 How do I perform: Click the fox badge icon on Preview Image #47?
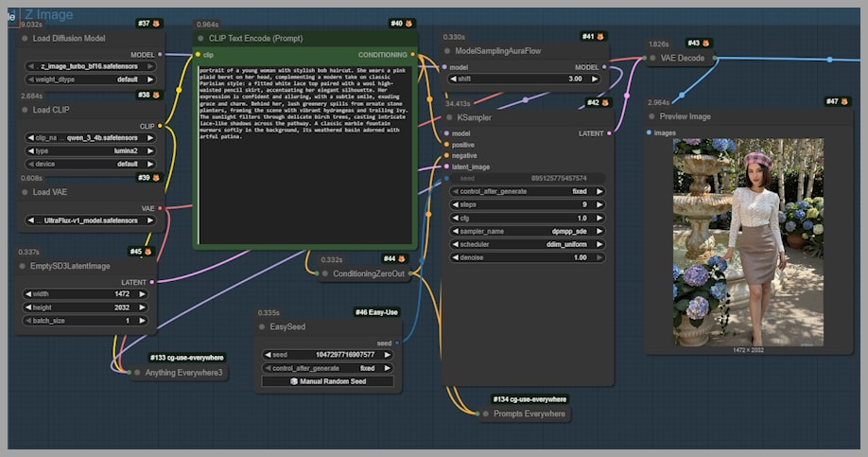(843, 101)
